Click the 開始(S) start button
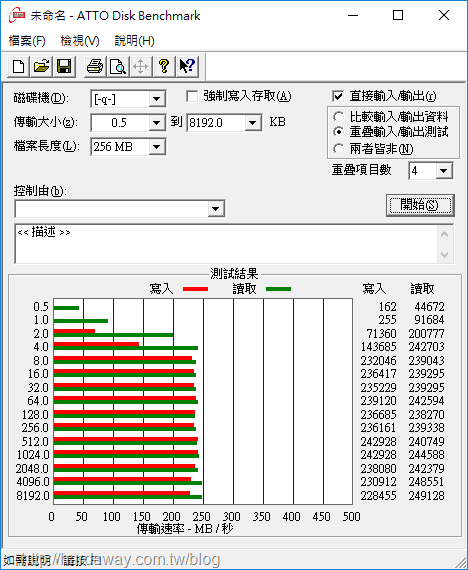 pos(420,205)
